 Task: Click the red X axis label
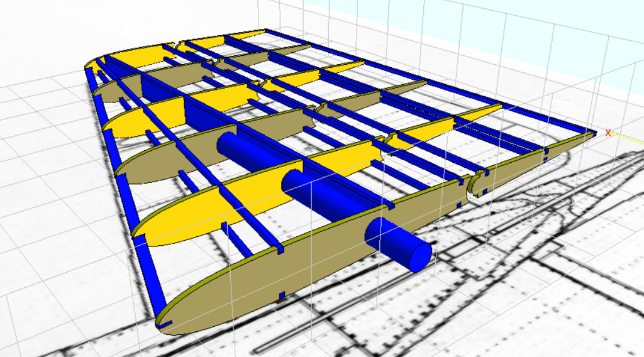point(608,133)
